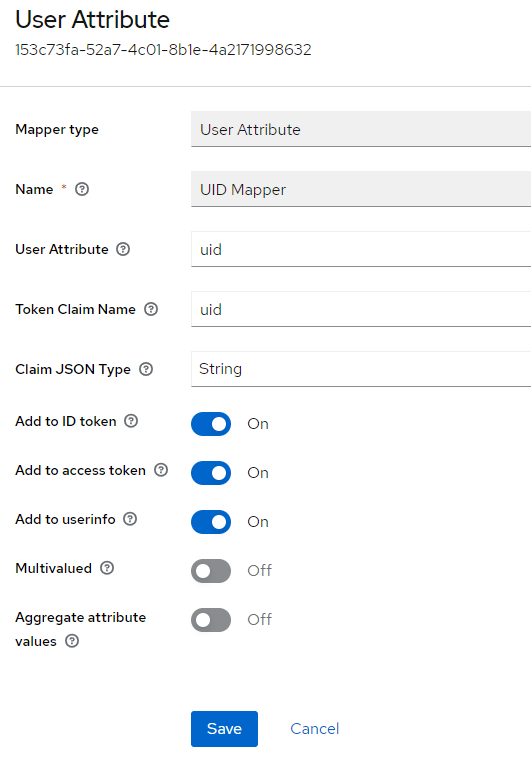Enable the Multivalued switch

point(211,571)
